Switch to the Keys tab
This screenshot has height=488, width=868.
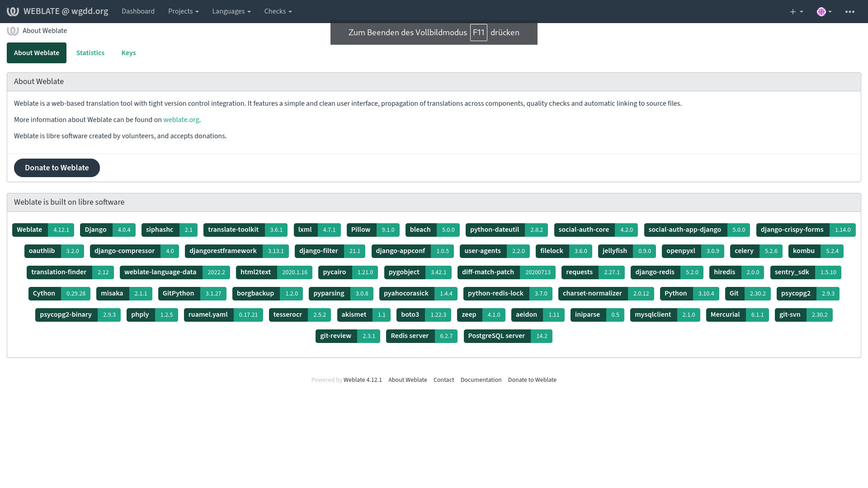pyautogui.click(x=128, y=53)
